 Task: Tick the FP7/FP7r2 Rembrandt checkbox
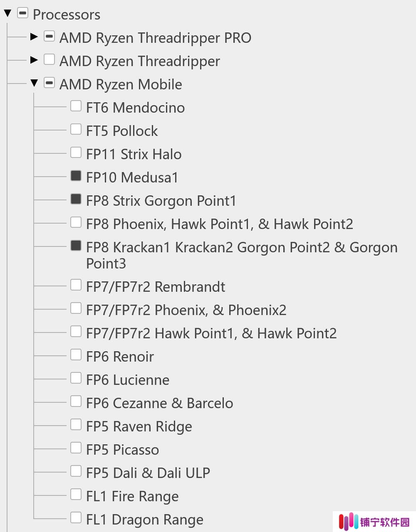76,285
